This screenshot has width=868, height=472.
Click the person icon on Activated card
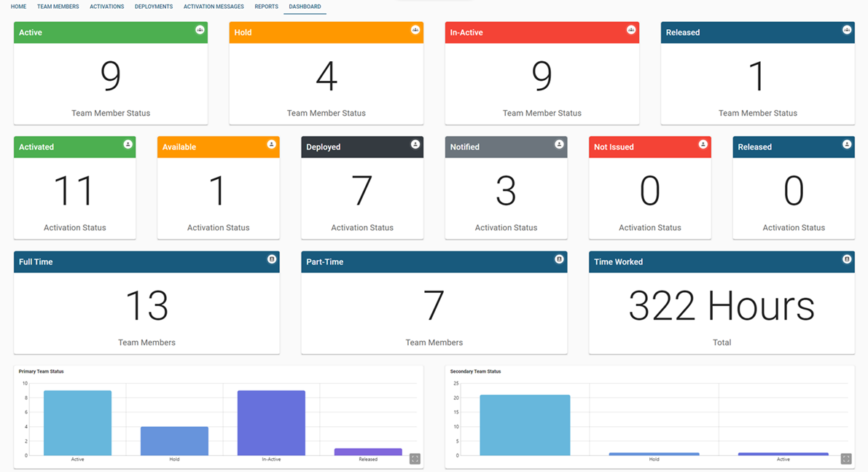click(x=128, y=144)
